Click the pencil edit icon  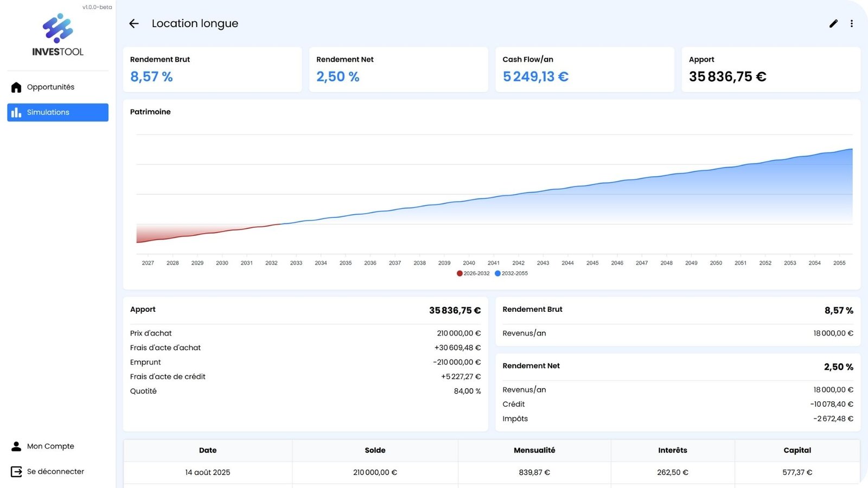(833, 23)
